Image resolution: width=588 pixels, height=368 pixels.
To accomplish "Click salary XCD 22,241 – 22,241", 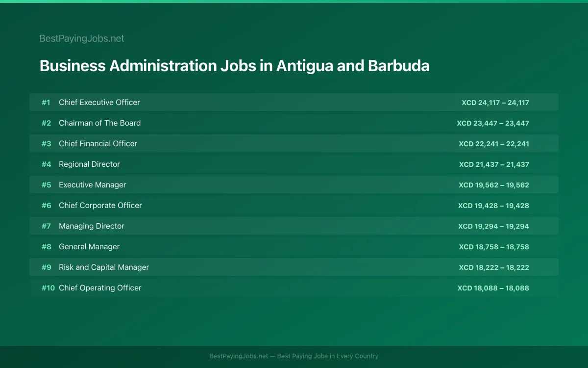I will pyautogui.click(x=494, y=144).
